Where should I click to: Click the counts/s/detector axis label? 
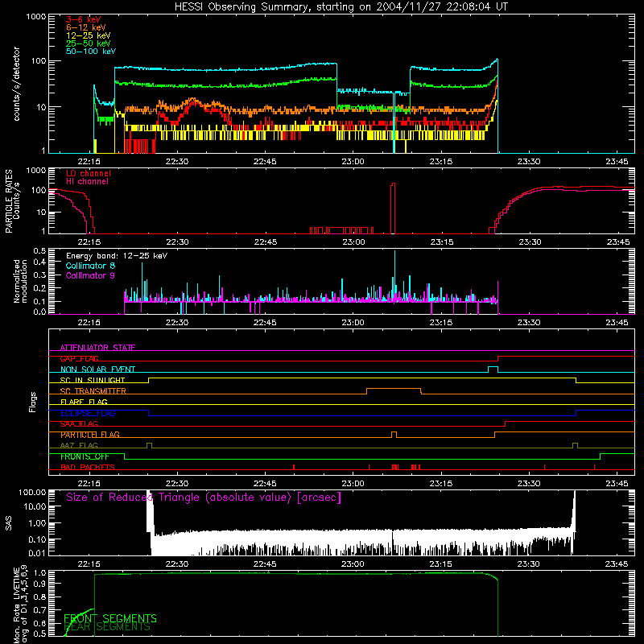pos(16,84)
